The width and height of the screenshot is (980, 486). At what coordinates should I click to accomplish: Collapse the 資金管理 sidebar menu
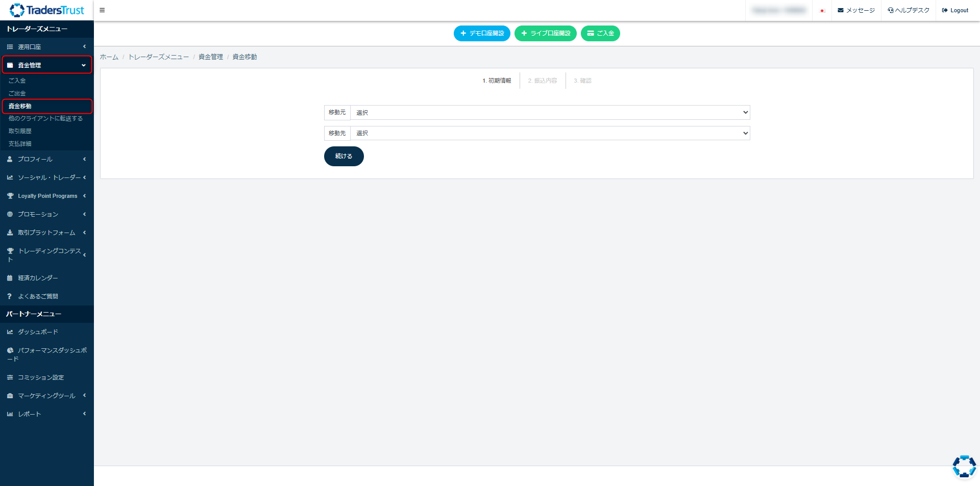(x=46, y=65)
